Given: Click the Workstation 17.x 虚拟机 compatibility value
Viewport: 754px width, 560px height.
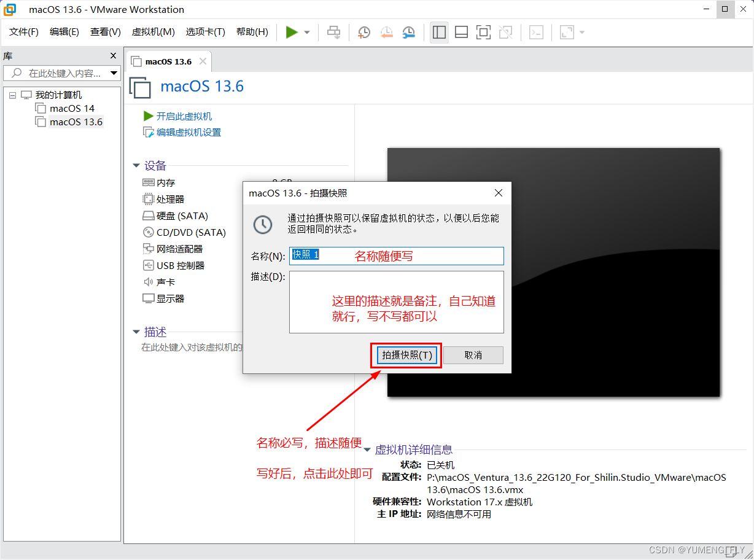Looking at the screenshot, I should (x=480, y=502).
